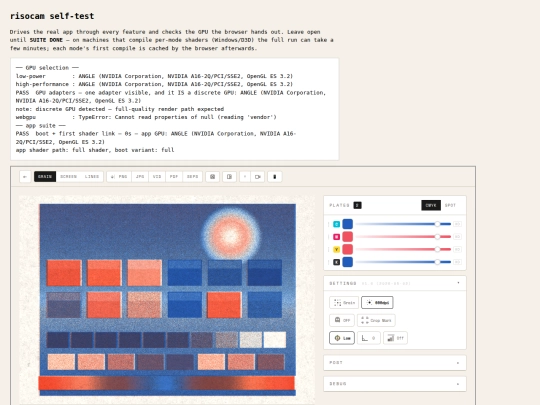
Task: Select CMYK plate mode
Action: 431,205
